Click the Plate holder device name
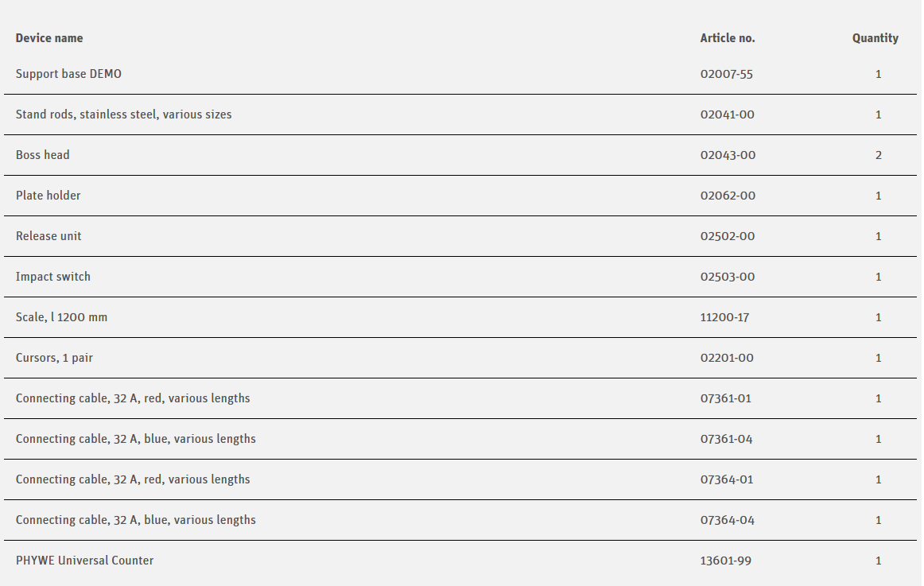The image size is (924, 586). pyautogui.click(x=48, y=196)
